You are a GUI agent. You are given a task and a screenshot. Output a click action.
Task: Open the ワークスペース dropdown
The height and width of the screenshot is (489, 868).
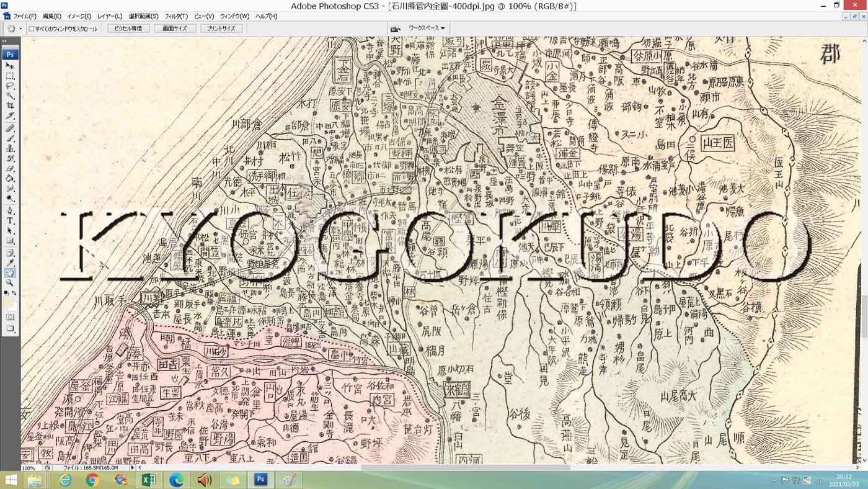tap(427, 28)
